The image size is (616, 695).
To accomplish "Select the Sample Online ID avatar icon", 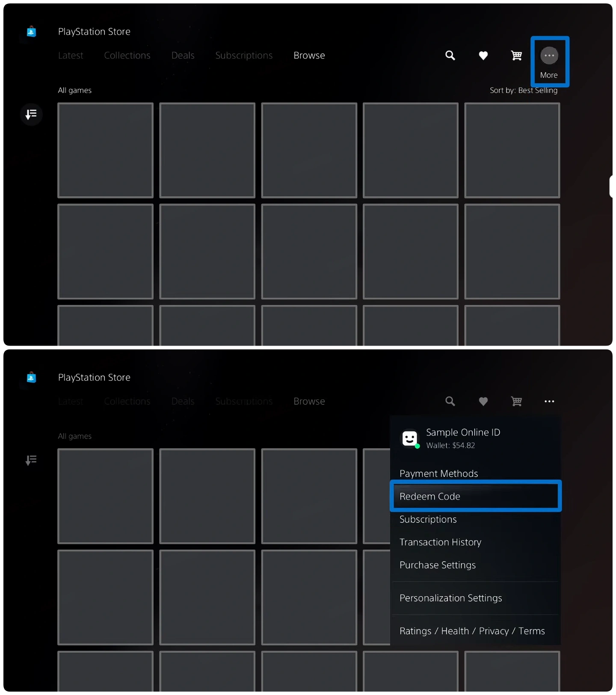I will tap(410, 438).
